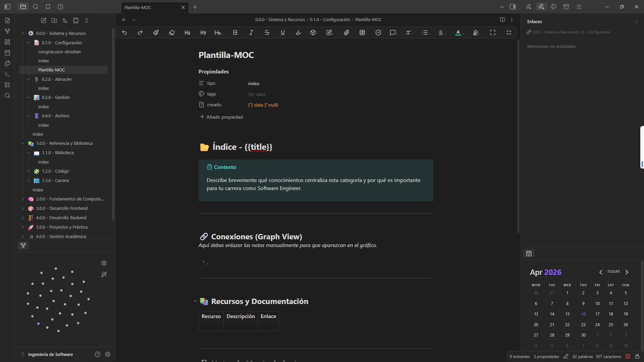Switch to reading view with book icon
The image size is (644, 362).
502,20
